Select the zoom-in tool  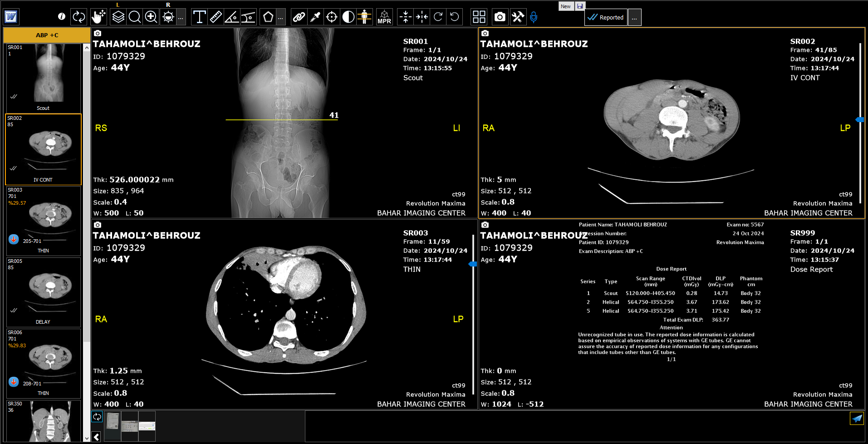(151, 17)
